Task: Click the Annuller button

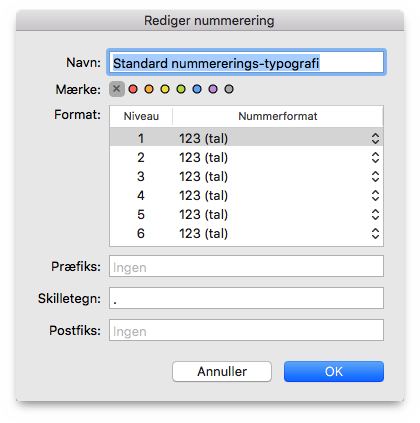Action: coord(222,371)
